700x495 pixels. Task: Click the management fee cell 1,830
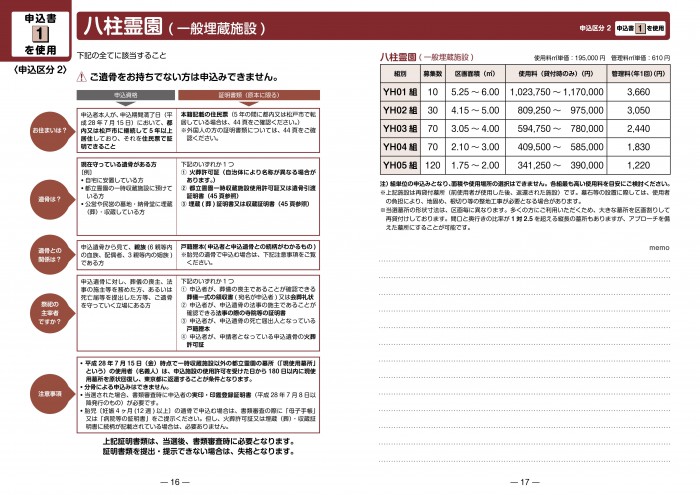tap(638, 147)
